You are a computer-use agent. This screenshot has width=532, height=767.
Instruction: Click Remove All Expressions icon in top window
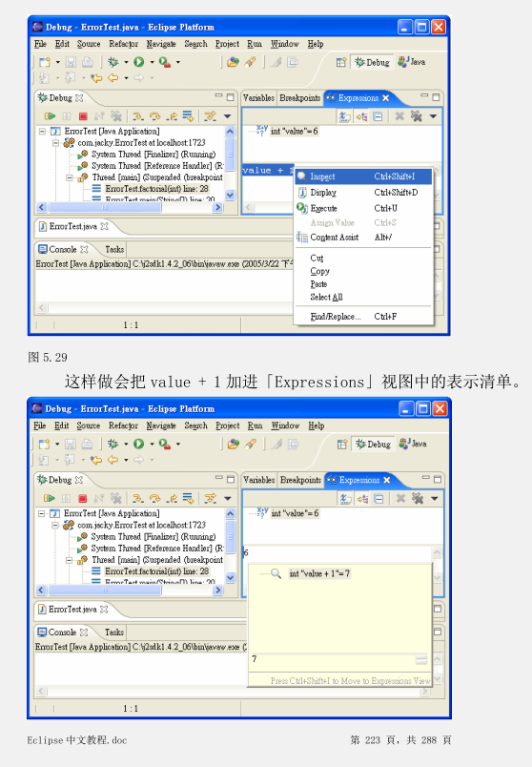(416, 116)
